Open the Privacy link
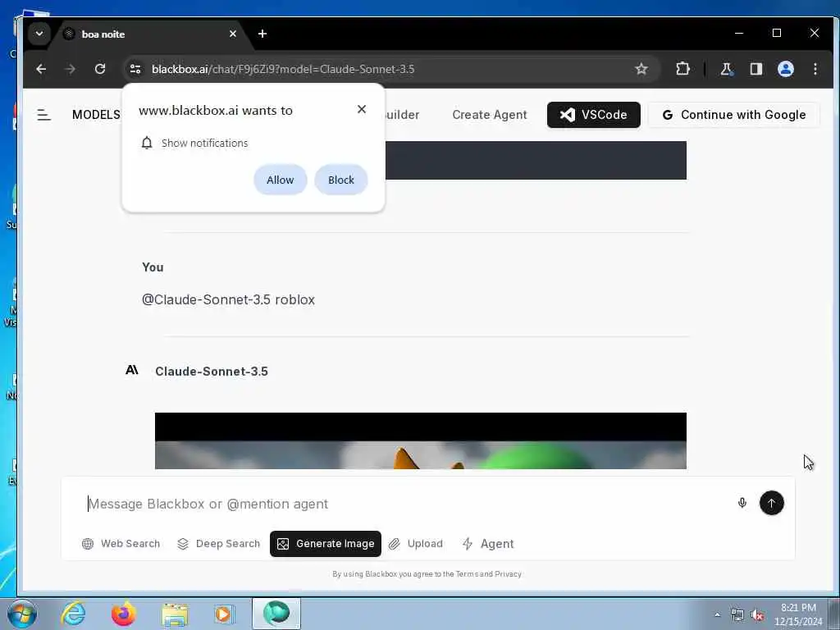Screen dimensions: 840x630 point(508,573)
